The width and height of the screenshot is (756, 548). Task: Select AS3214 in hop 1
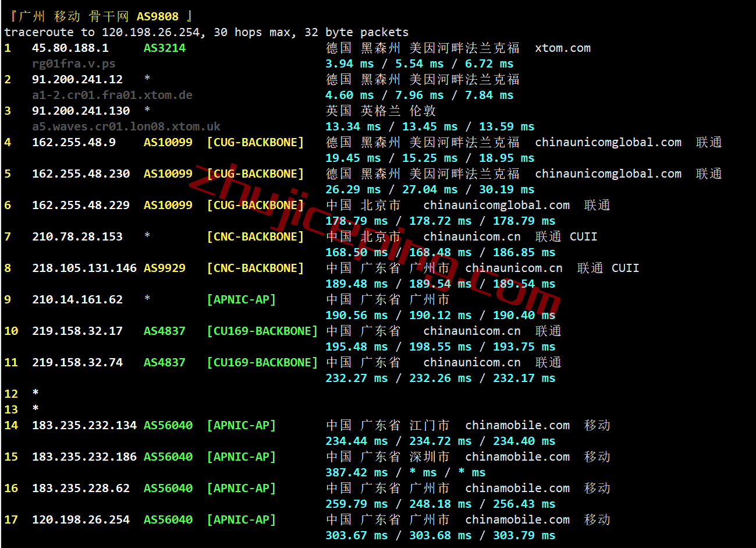[165, 48]
